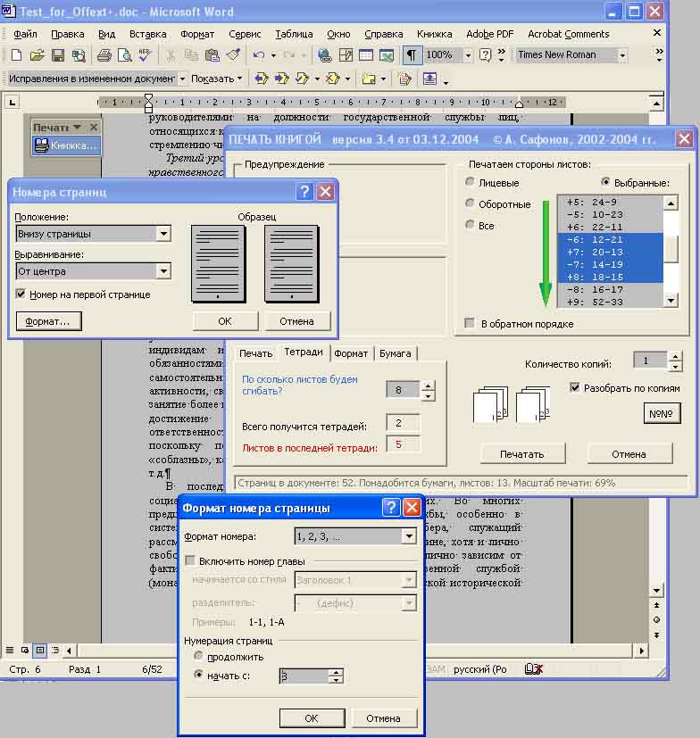
Task: Increase 'Количество копий' with up arrow
Action: point(674,356)
